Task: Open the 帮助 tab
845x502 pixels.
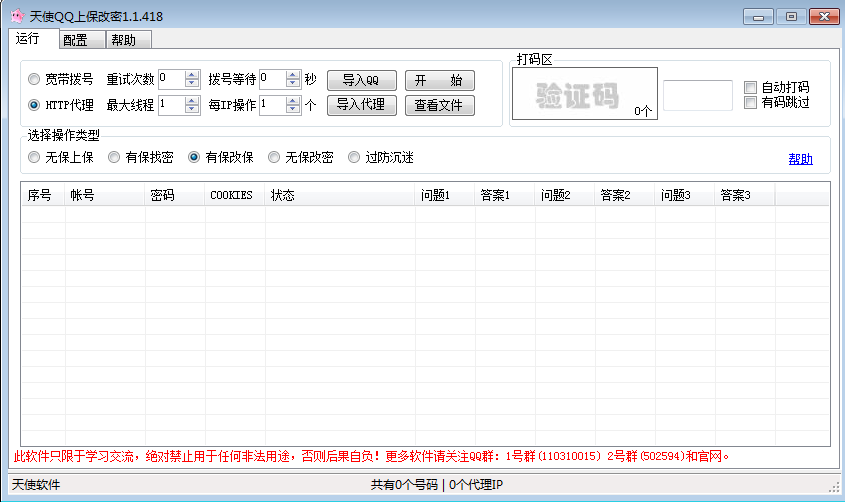Action: [124, 40]
